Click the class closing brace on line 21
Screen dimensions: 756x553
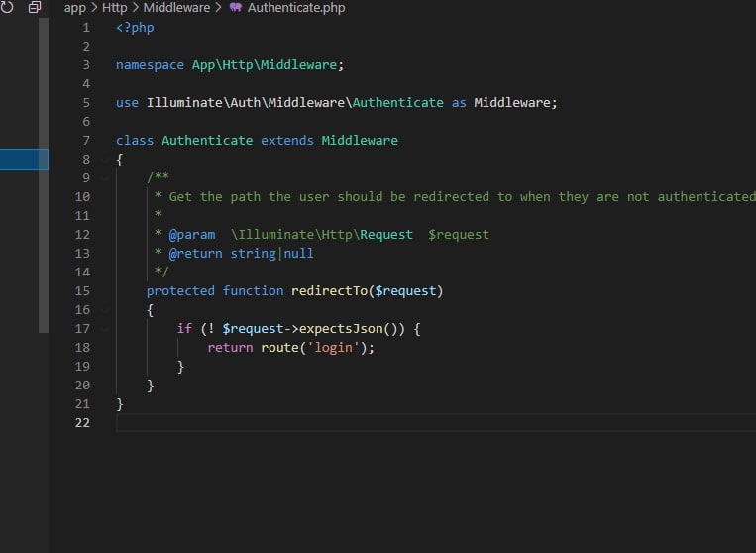tap(120, 404)
